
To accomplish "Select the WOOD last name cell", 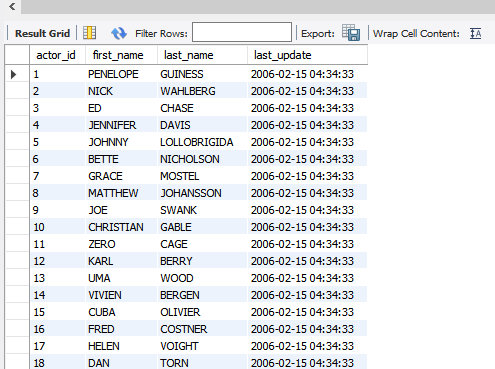I will click(202, 278).
